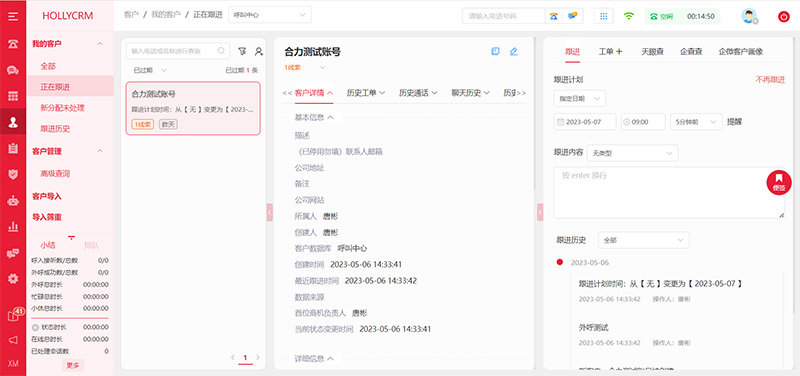Click the 不再跟进 link
Viewport: 800px width, 376px height.
pos(770,80)
